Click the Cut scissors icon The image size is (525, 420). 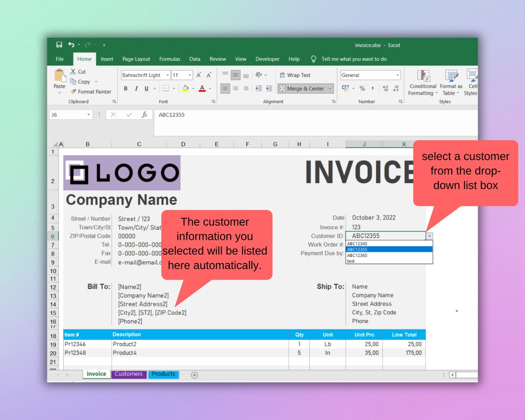[x=72, y=71]
